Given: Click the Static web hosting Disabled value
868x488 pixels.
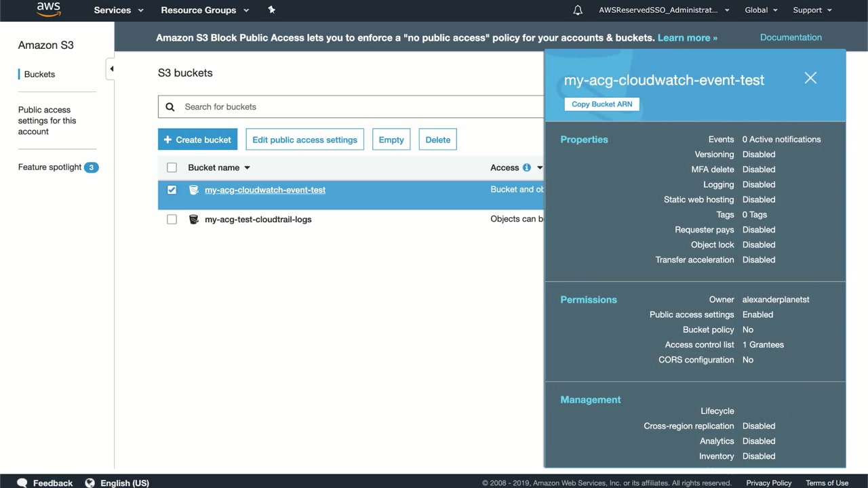Looking at the screenshot, I should pos(759,200).
